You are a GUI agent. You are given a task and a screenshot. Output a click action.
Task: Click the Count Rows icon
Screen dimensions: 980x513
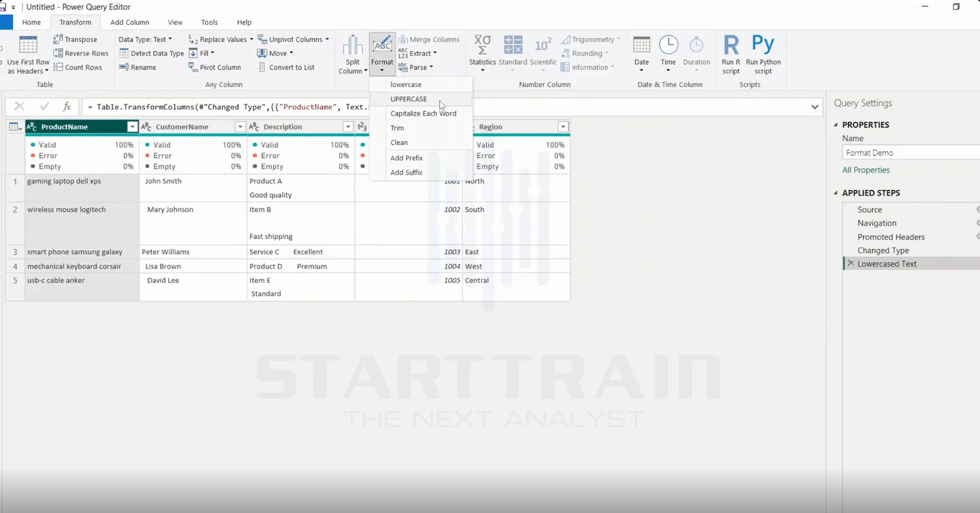pos(58,67)
